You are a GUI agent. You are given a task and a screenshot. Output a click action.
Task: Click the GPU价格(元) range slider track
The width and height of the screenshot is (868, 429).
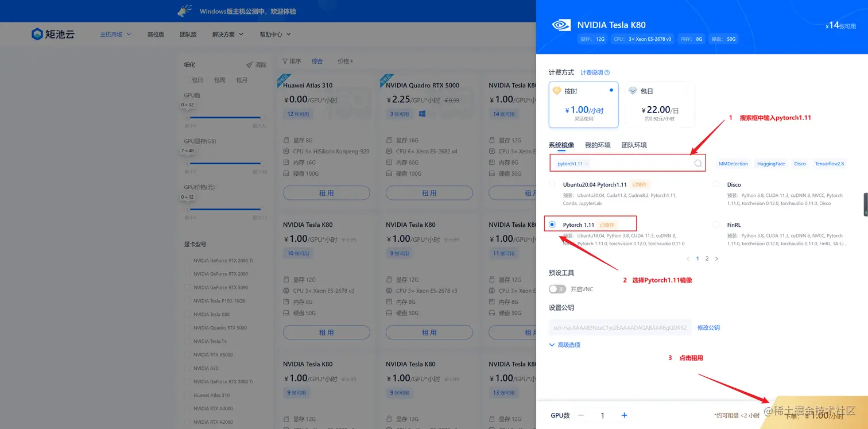click(x=224, y=210)
